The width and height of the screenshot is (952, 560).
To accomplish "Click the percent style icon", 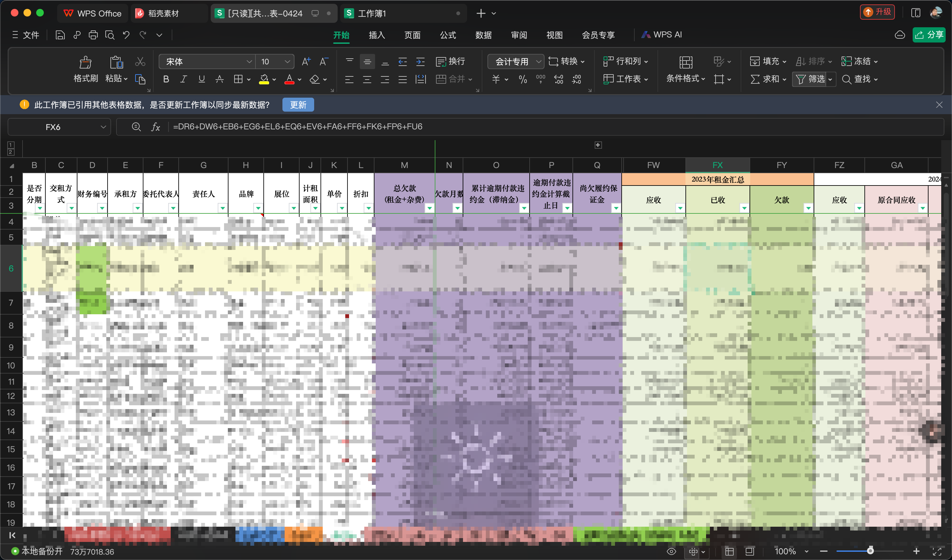I will pyautogui.click(x=523, y=79).
